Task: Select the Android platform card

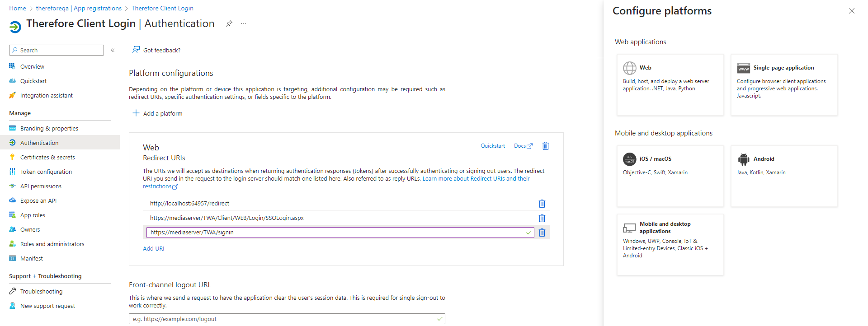Action: [784, 176]
